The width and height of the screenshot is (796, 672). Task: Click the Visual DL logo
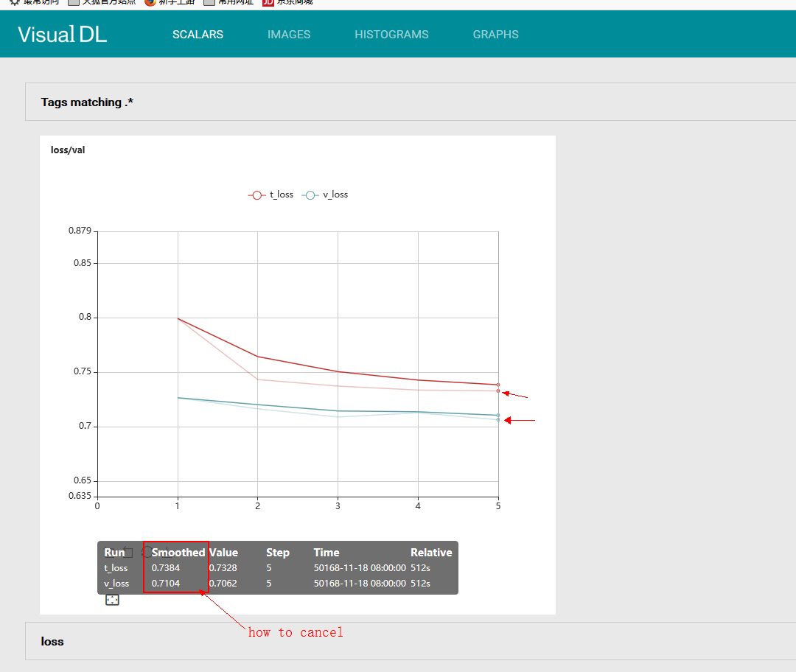coord(63,35)
